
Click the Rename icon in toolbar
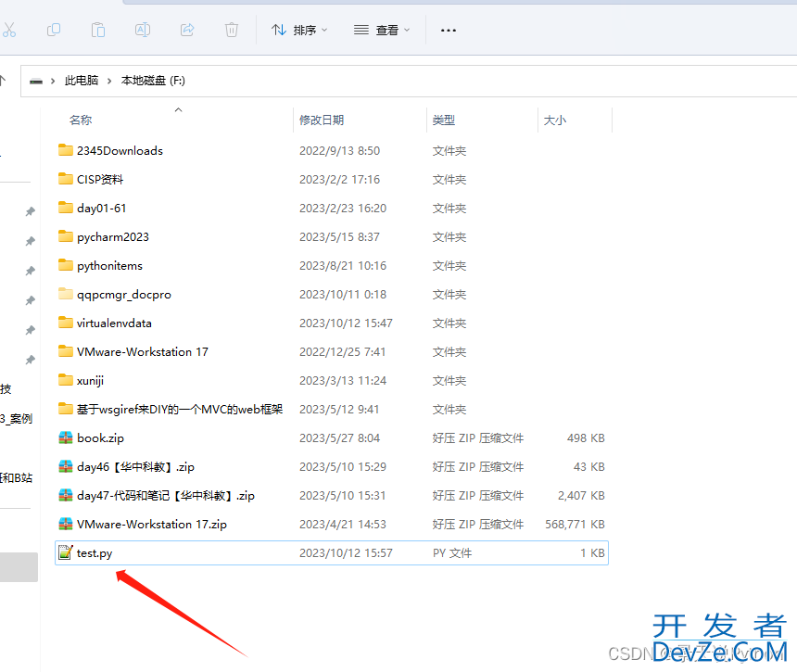click(143, 30)
